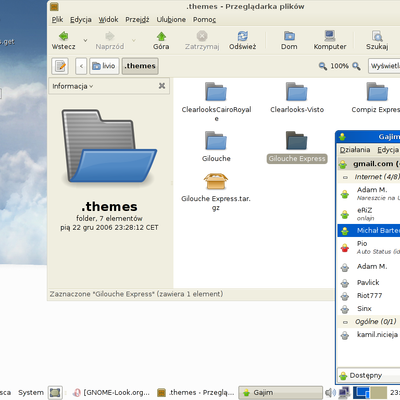Reload the folder with Odśwież

click(242, 41)
